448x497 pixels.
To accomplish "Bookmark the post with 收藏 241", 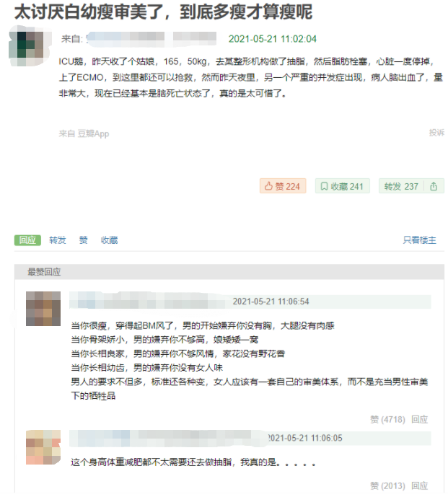I will [x=342, y=186].
